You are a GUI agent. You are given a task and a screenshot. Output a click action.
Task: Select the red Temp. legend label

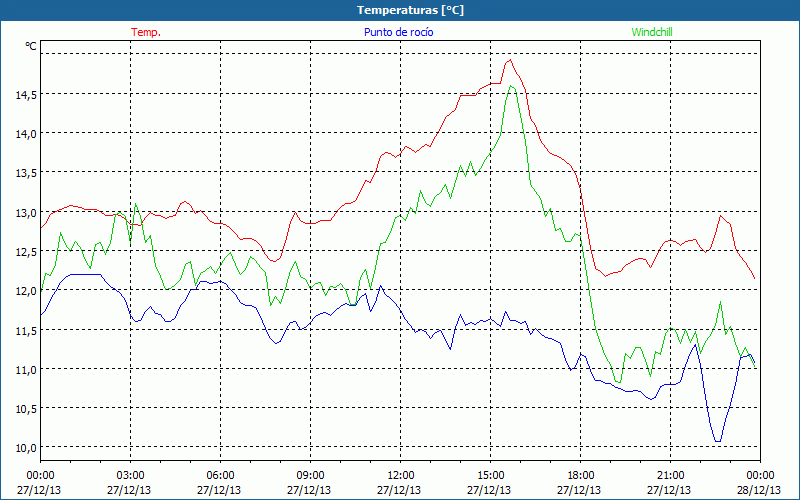(146, 32)
